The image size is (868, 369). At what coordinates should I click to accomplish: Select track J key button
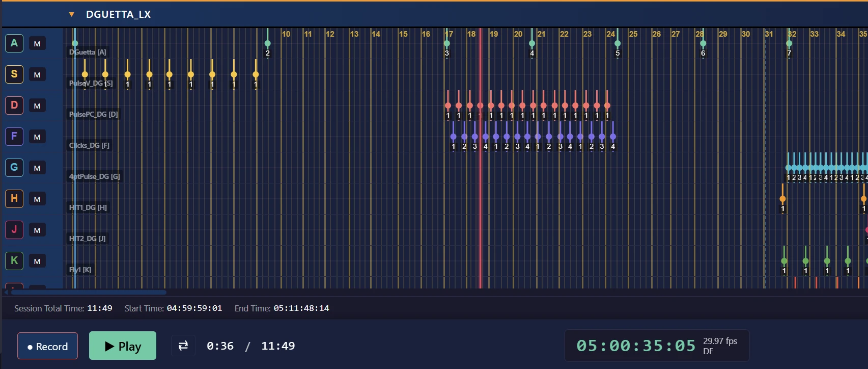tap(14, 230)
